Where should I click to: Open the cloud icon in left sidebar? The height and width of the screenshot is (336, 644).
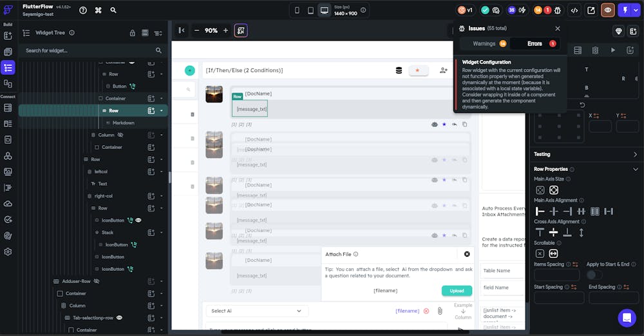point(8,204)
